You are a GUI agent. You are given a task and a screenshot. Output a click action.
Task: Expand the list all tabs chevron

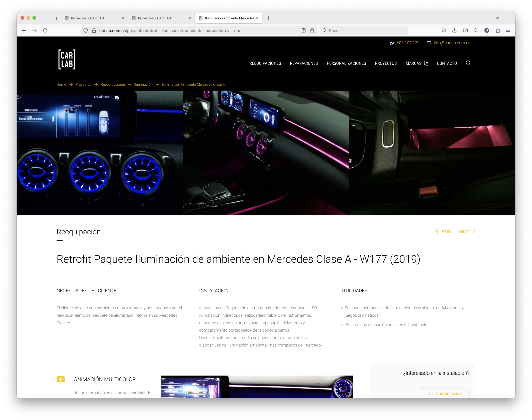click(x=497, y=18)
